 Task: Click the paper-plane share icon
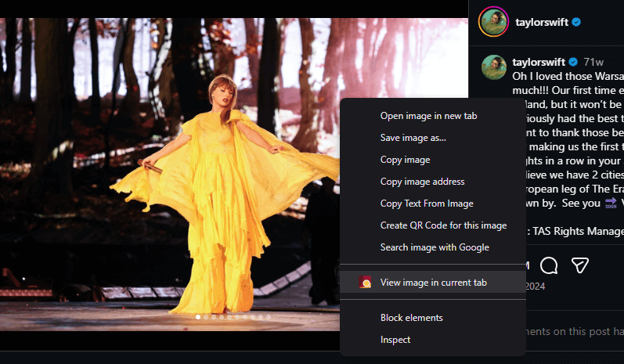[x=580, y=265]
